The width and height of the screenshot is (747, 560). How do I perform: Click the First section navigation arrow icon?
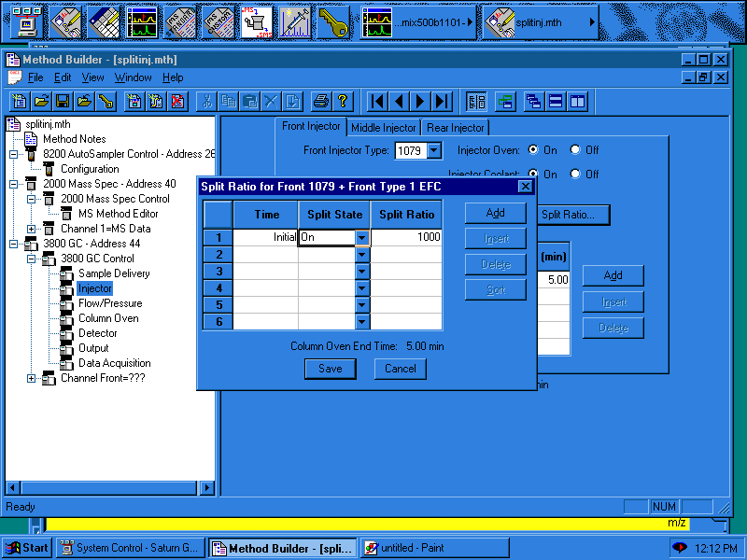377,102
